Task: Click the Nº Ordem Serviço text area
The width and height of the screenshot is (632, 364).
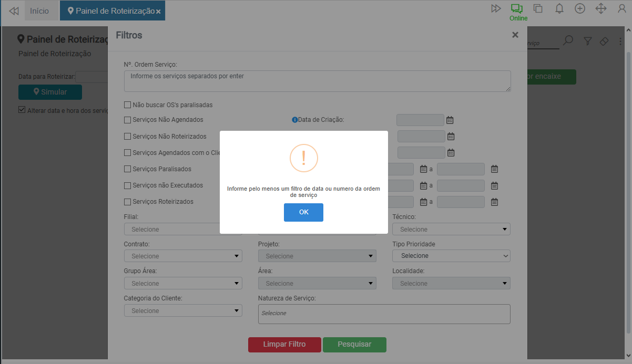Action: point(317,81)
